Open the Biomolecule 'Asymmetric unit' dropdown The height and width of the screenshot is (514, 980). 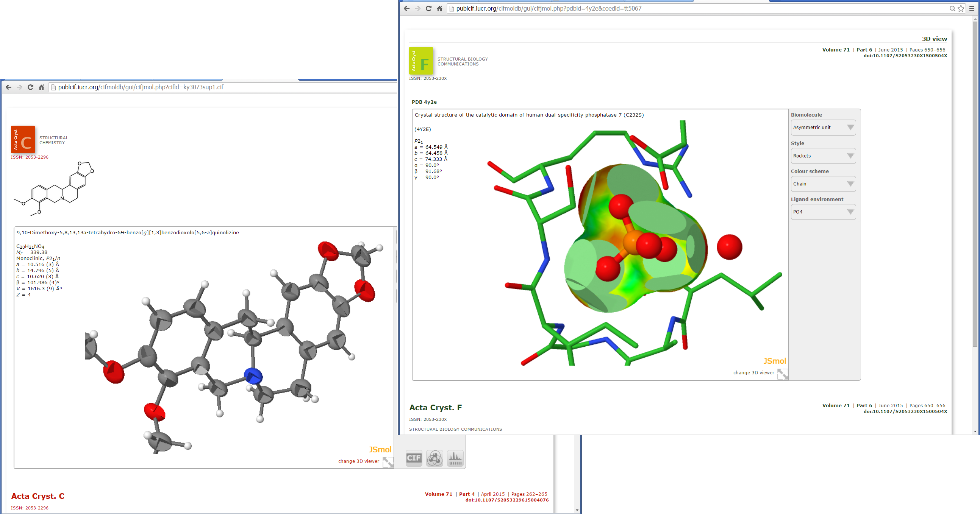coord(823,127)
